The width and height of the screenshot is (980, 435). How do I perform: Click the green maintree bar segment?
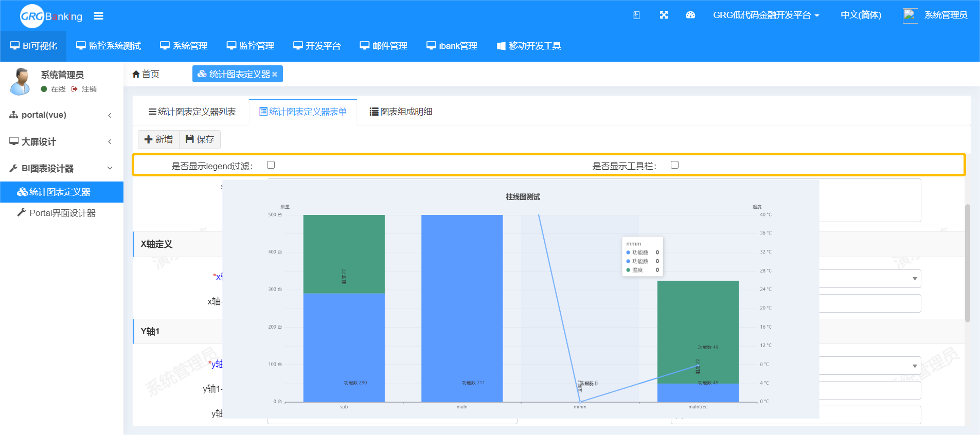pos(698,332)
